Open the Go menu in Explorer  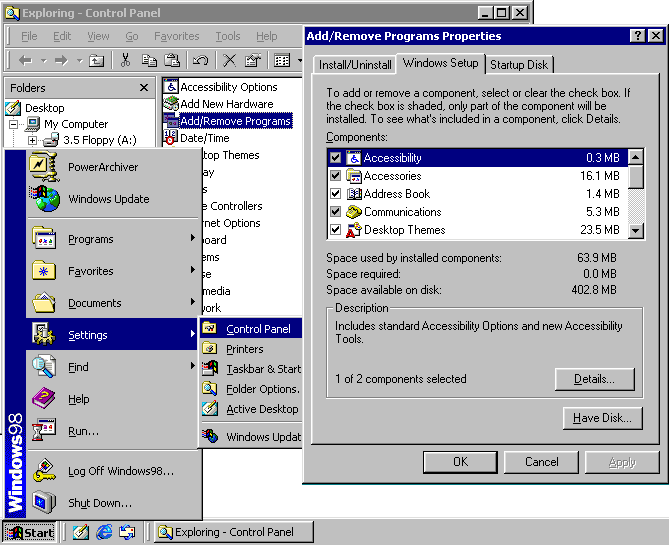click(132, 36)
